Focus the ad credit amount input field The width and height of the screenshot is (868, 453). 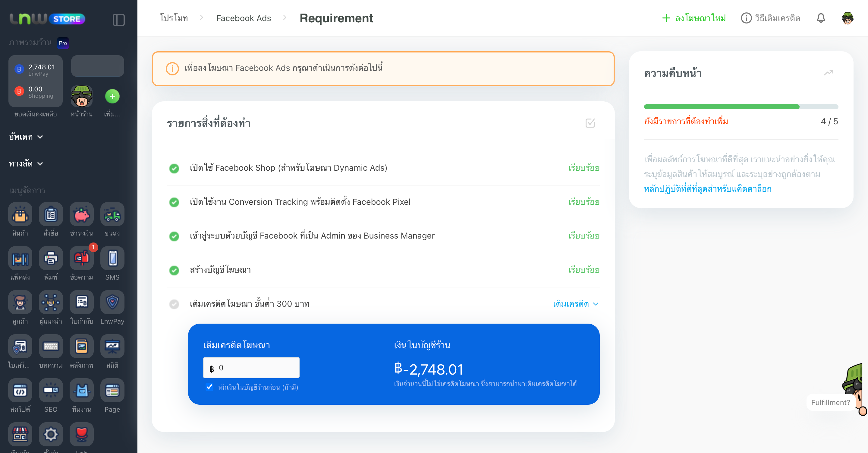pyautogui.click(x=251, y=368)
